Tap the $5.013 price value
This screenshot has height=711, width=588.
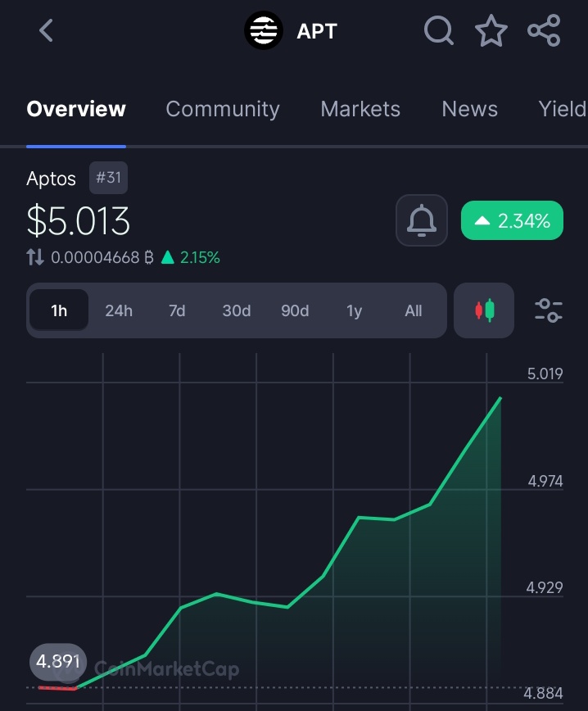[x=79, y=221]
